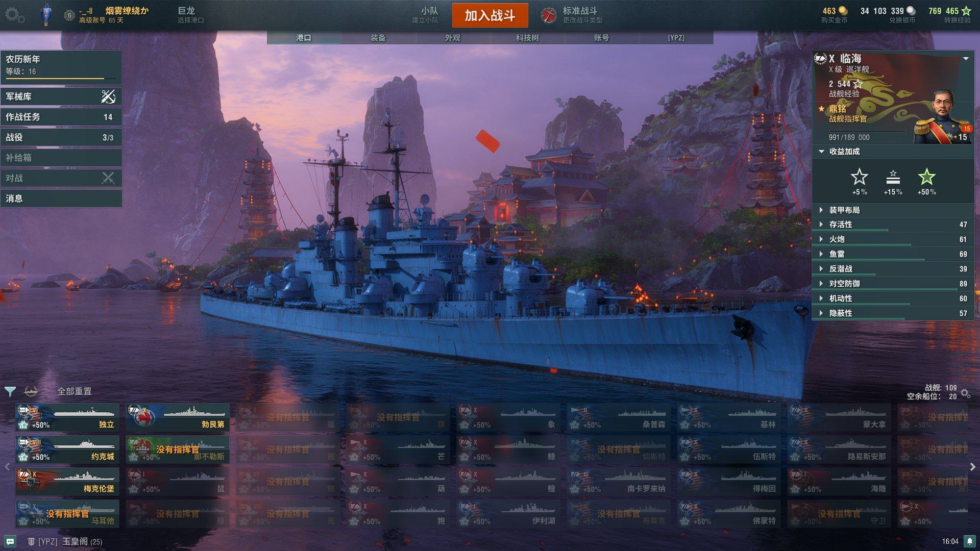Click the ship filter funnel icon

click(10, 391)
